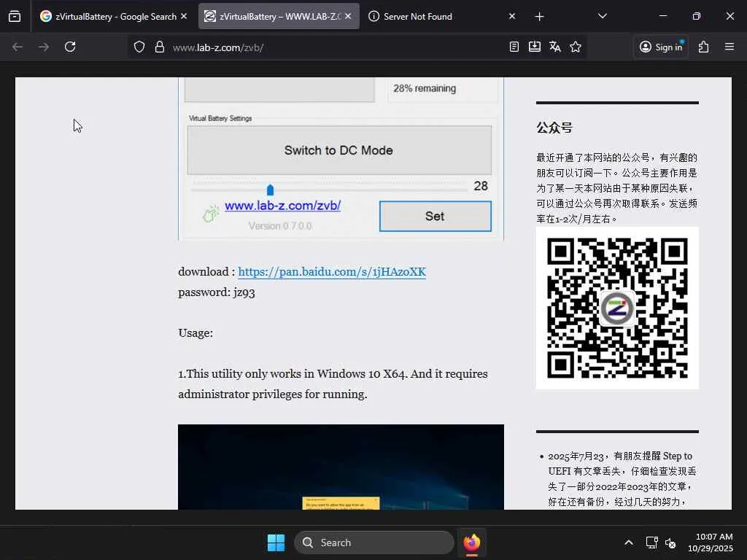747x560 pixels.
Task: Open the Windows Start menu
Action: pyautogui.click(x=276, y=542)
